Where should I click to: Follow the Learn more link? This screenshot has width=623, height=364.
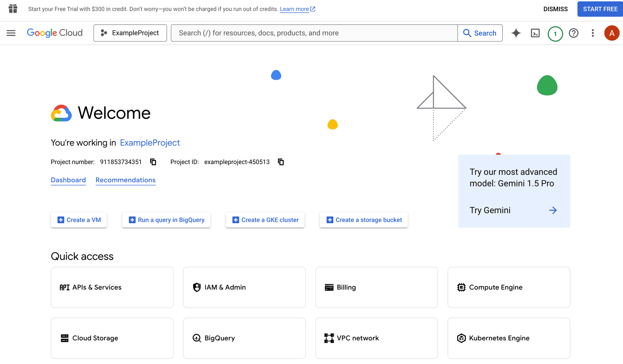point(297,9)
